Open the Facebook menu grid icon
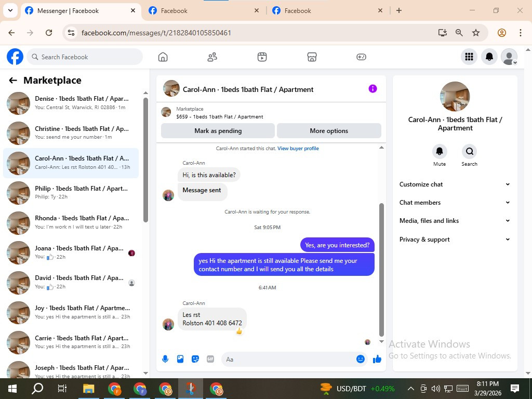The width and height of the screenshot is (532, 399). tap(469, 57)
